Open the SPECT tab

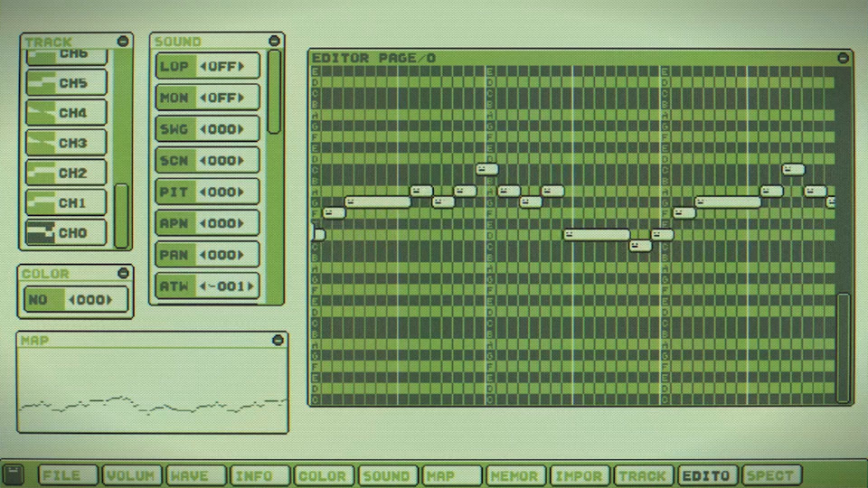pyautogui.click(x=771, y=475)
